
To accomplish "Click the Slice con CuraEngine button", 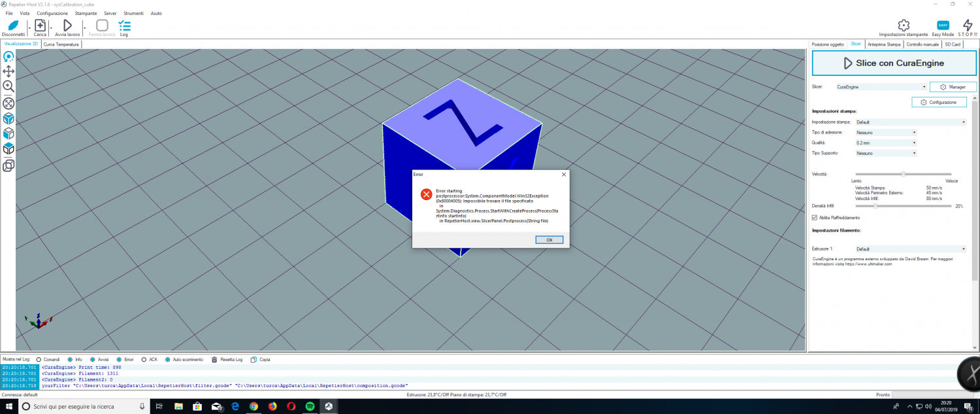I will pyautogui.click(x=893, y=63).
